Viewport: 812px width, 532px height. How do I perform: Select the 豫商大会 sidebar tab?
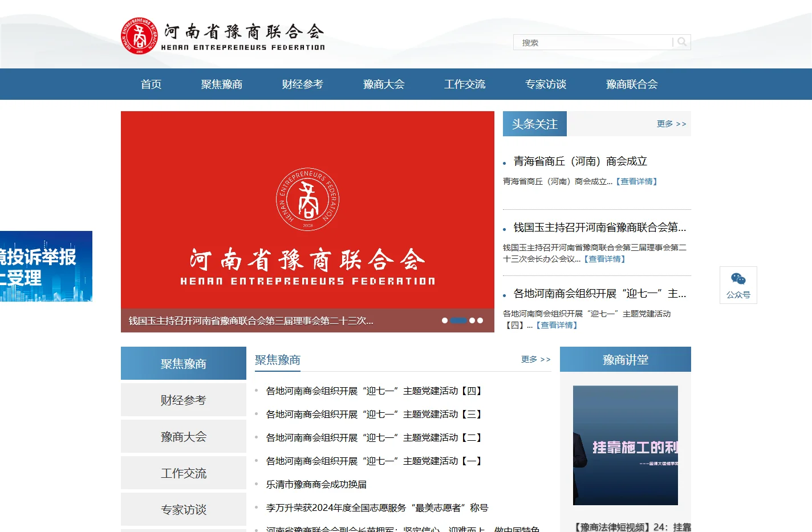coord(184,436)
